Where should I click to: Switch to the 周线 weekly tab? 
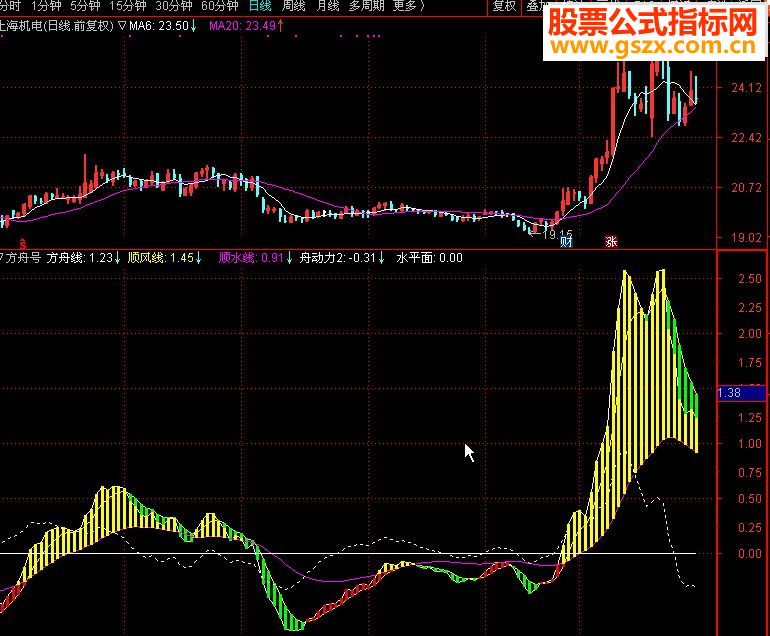point(293,6)
